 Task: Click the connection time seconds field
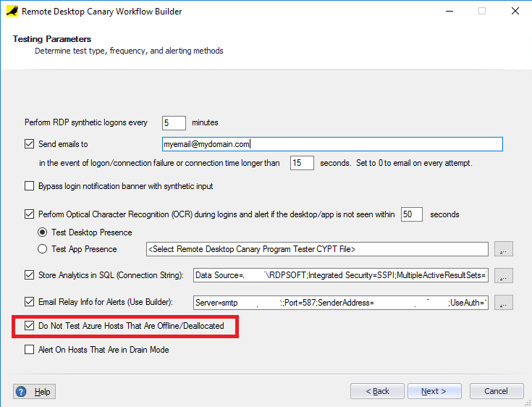pyautogui.click(x=302, y=163)
